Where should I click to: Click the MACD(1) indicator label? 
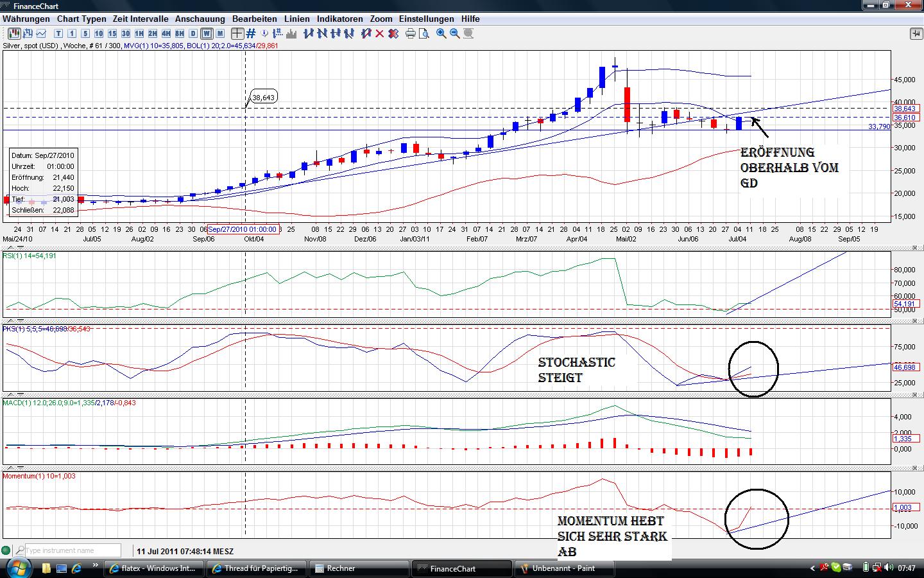(x=69, y=403)
